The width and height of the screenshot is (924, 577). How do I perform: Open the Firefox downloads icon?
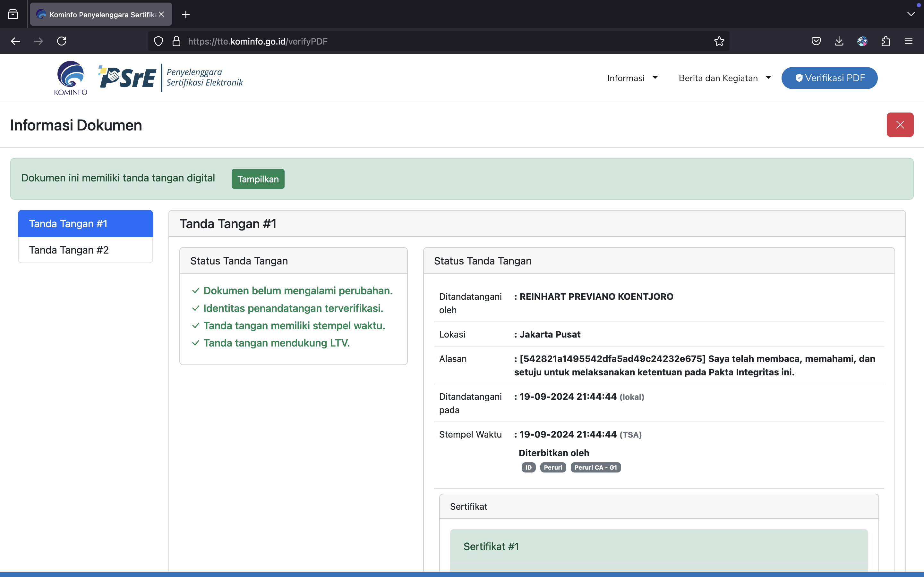pos(839,41)
